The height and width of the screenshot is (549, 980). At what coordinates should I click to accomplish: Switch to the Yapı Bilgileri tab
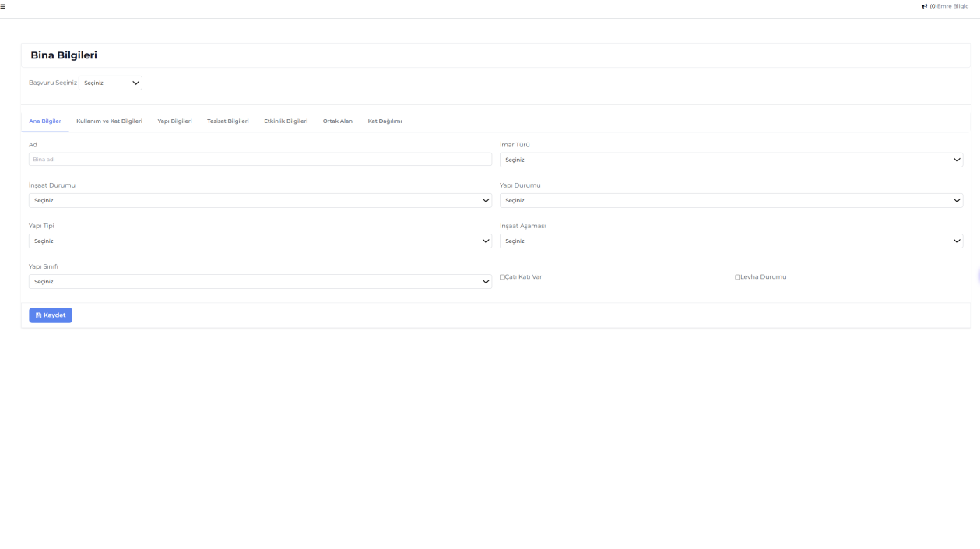pyautogui.click(x=174, y=121)
